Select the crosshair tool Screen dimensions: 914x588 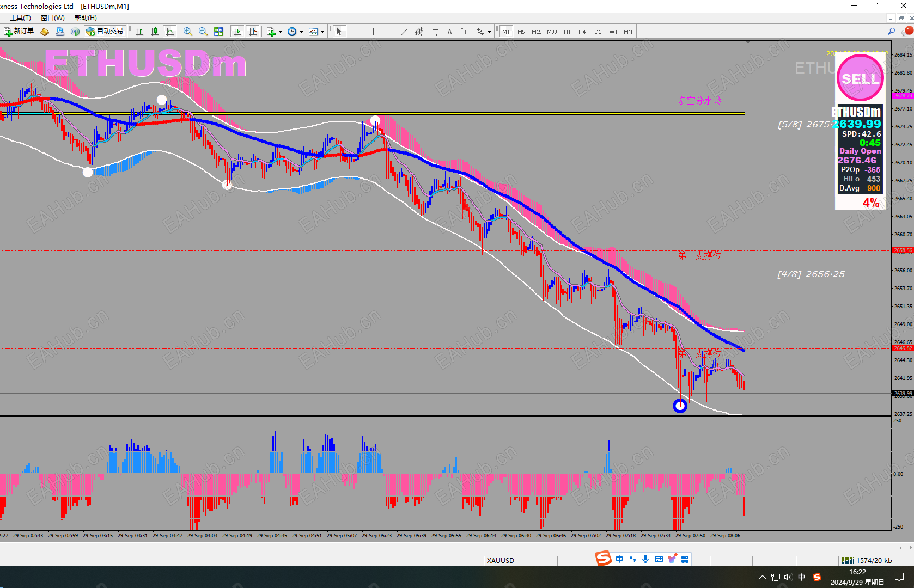[355, 32]
